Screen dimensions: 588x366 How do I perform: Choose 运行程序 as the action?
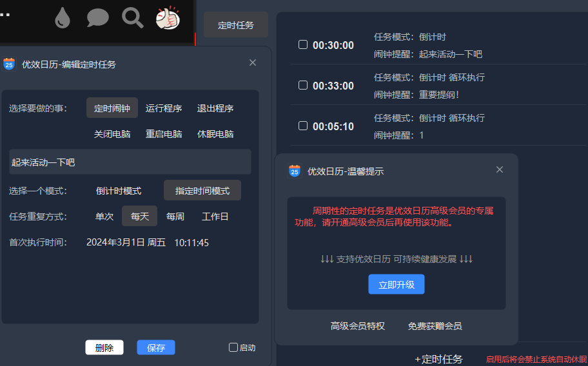[x=164, y=108]
